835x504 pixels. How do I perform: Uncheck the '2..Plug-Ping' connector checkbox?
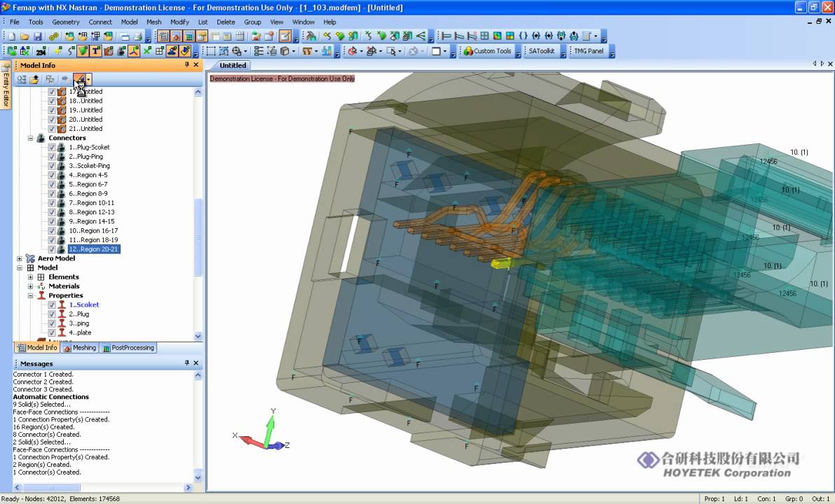coord(52,157)
